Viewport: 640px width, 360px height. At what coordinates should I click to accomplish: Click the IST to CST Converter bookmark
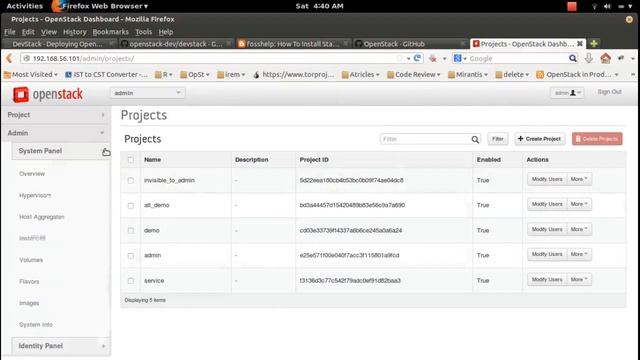coord(106,75)
